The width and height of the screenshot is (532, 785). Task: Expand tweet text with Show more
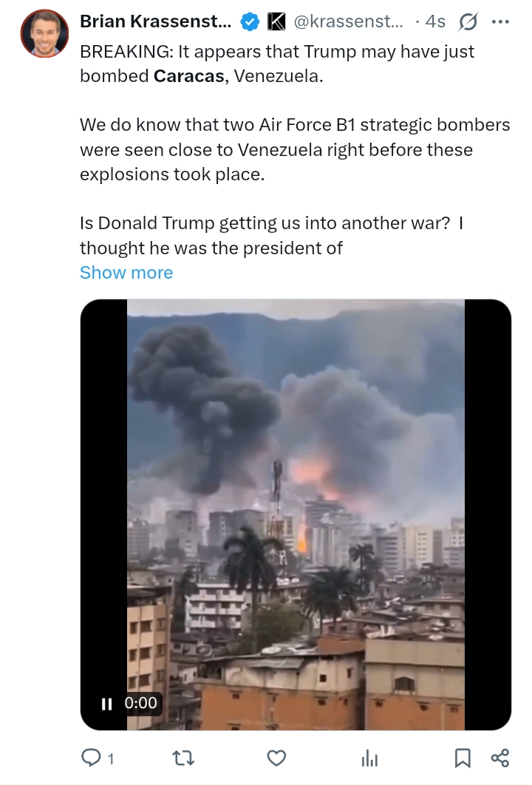126,272
